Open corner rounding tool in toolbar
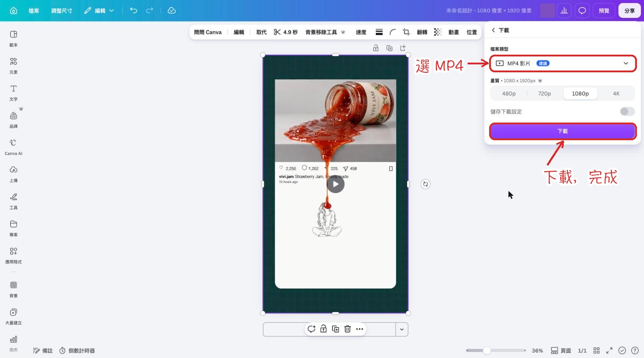 point(393,32)
